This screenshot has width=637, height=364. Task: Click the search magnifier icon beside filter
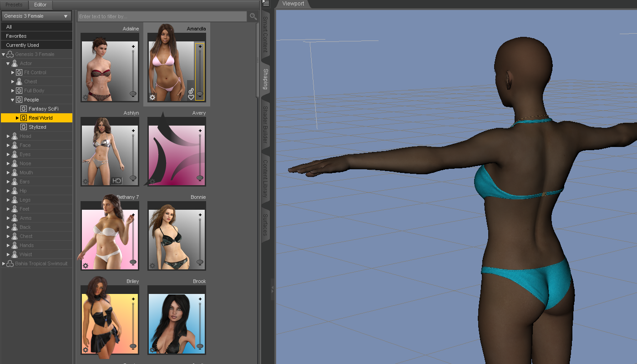point(253,16)
